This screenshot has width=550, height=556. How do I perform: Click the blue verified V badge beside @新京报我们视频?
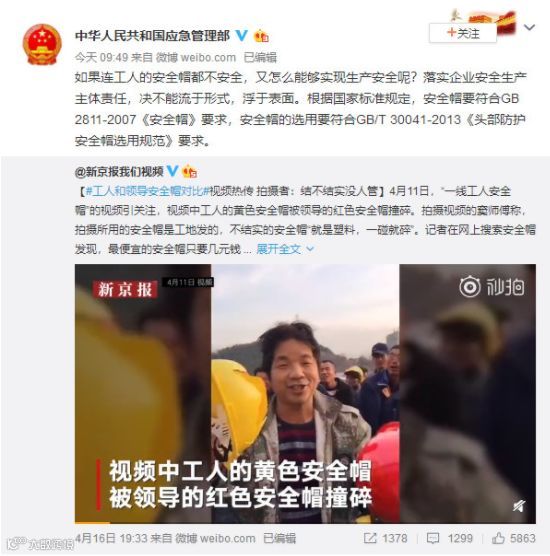(x=173, y=171)
